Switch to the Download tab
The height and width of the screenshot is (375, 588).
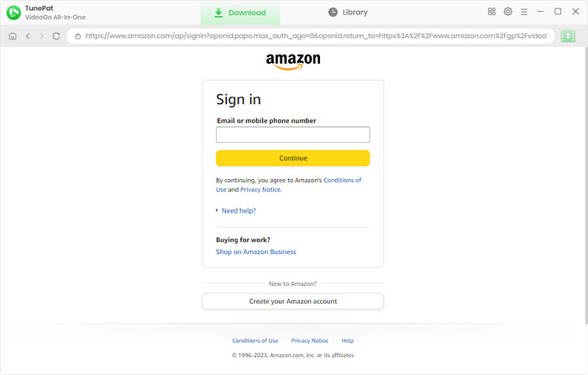pyautogui.click(x=240, y=13)
